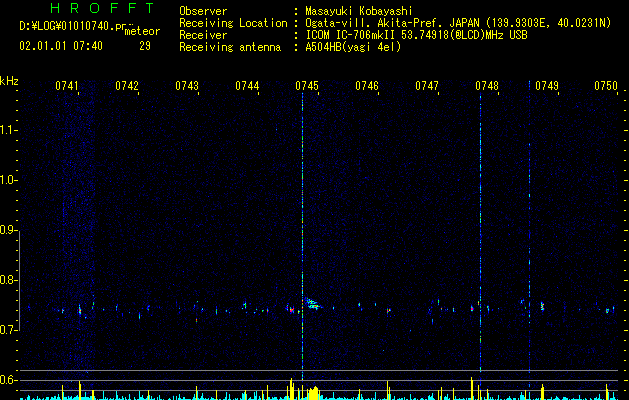
Task: Click the 0.7 kHz axis label
Action: 8,330
